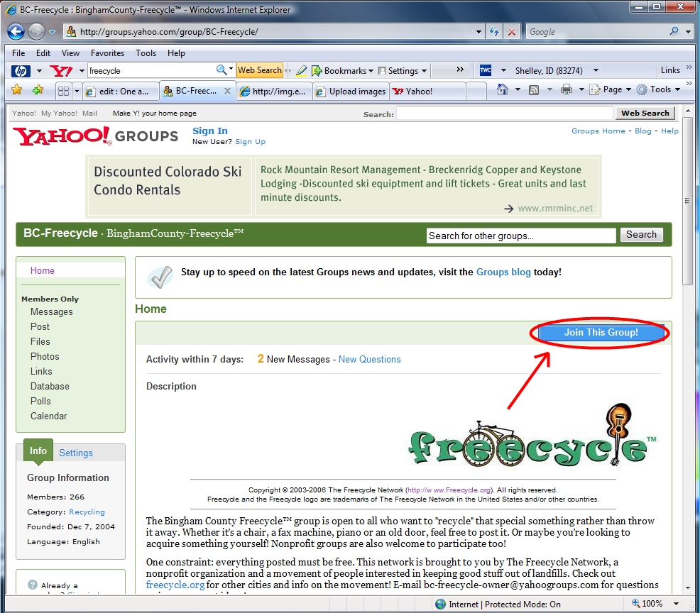Screen dimensions: 700x613
Task: Click the browser Home icon
Action: pyautogui.click(x=502, y=89)
